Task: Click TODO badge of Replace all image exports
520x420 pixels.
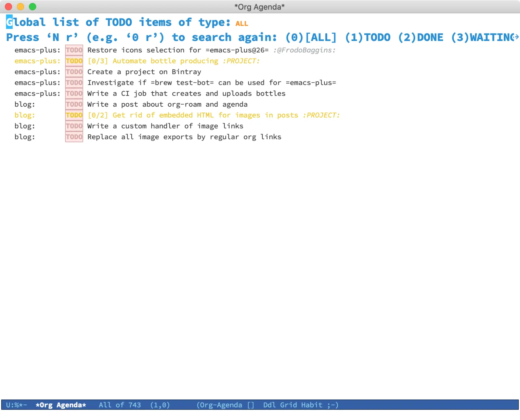Action: (x=74, y=137)
